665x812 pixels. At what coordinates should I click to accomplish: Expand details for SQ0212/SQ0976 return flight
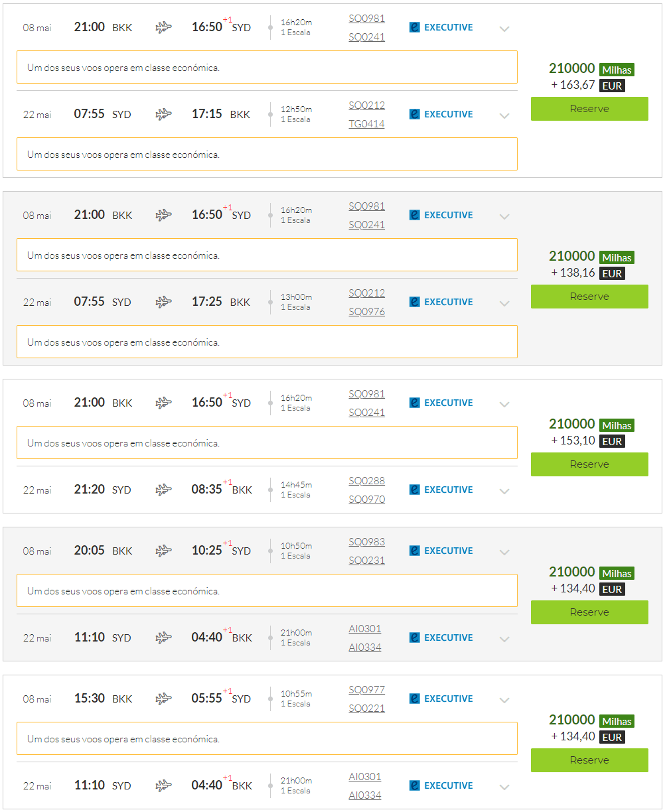[x=504, y=303]
